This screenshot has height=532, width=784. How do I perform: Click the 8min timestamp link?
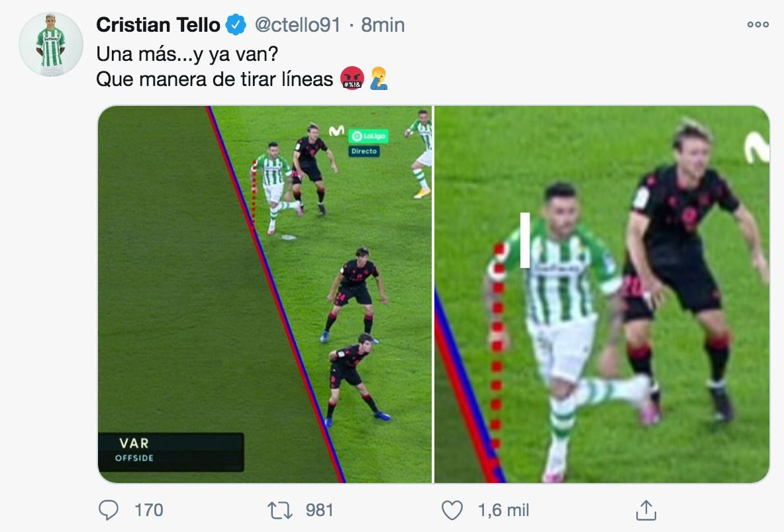[383, 24]
